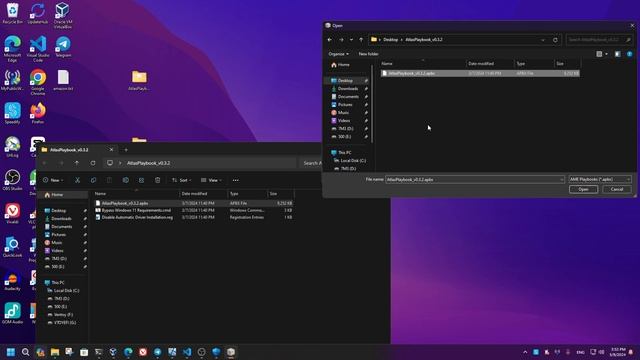Launch Google Chrome desktop shortcut
640x360 pixels.
click(x=38, y=82)
